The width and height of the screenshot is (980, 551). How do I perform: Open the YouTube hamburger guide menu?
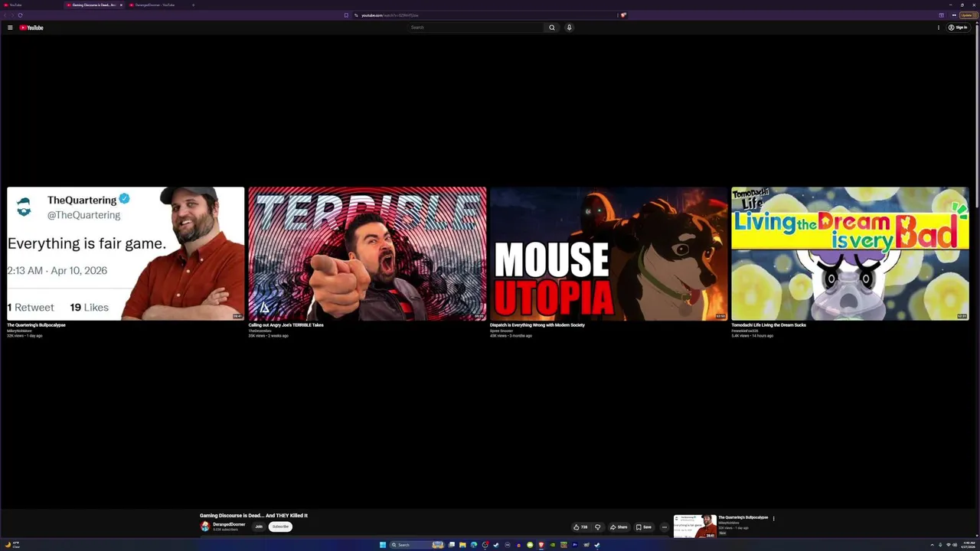tap(10, 28)
